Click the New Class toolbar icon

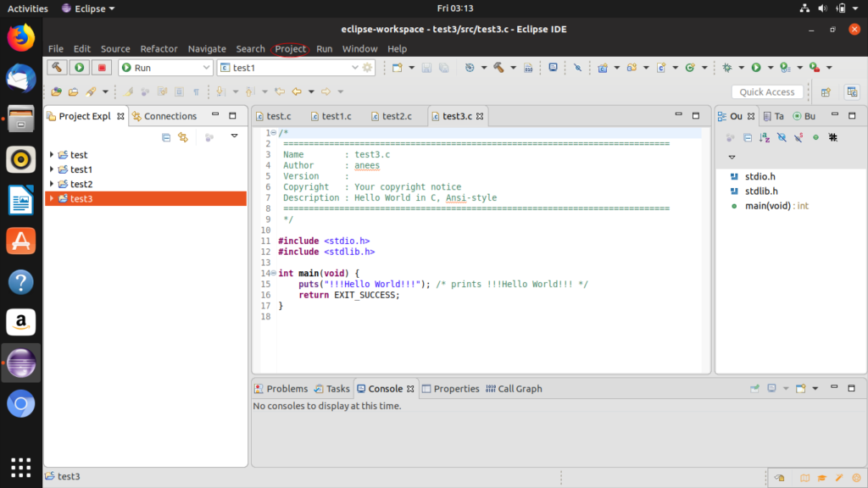click(x=690, y=68)
